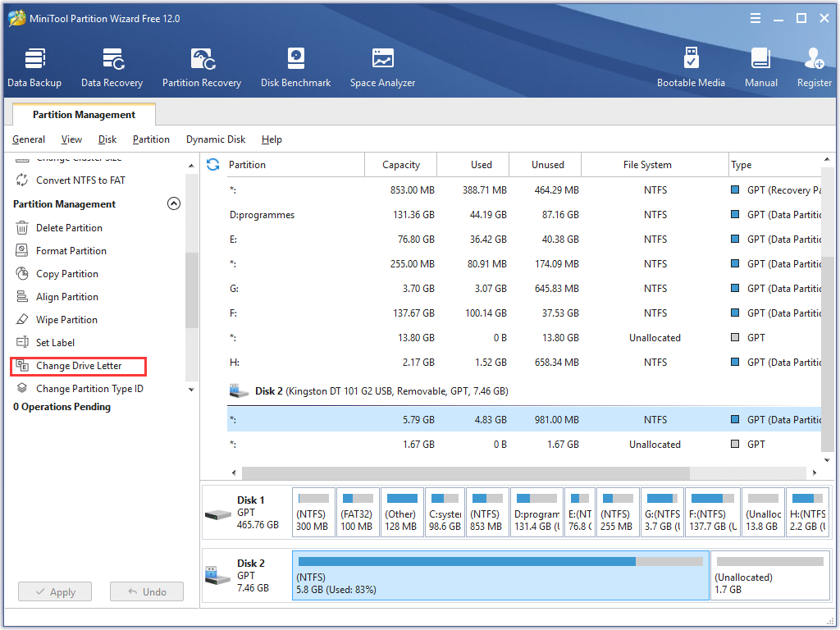Select the E: partition row
The height and width of the screenshot is (630, 840).
(x=524, y=240)
